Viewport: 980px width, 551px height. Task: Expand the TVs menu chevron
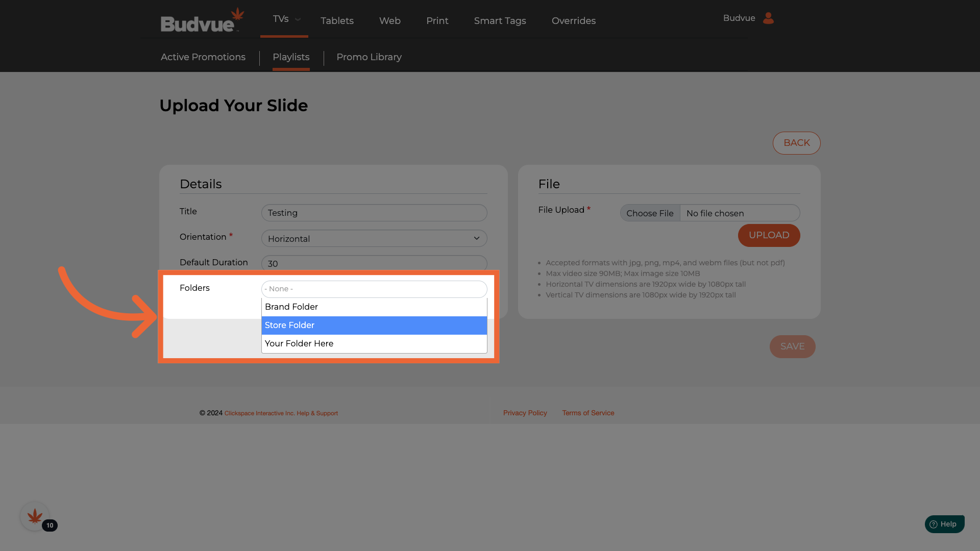point(298,19)
